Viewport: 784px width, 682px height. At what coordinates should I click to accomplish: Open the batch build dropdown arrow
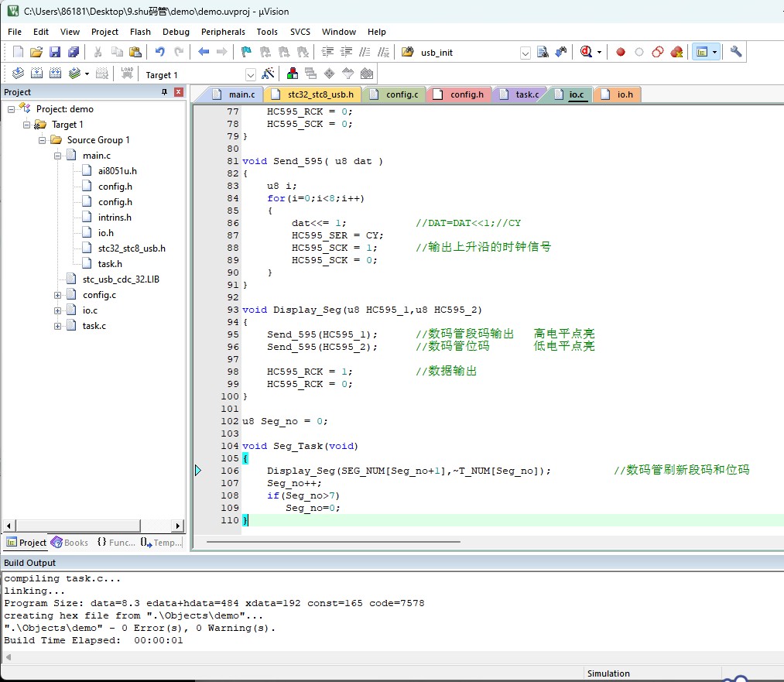coord(87,74)
